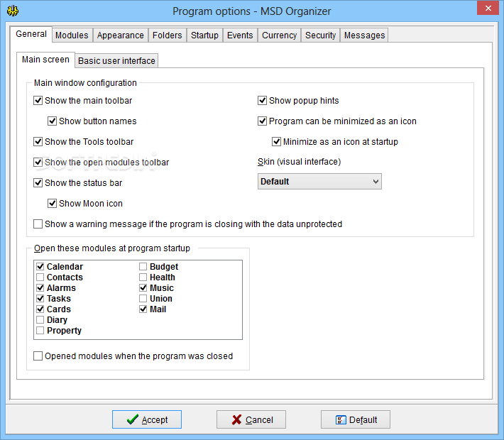Select the Startup tab
Screen dimensions: 504x440
204,35
